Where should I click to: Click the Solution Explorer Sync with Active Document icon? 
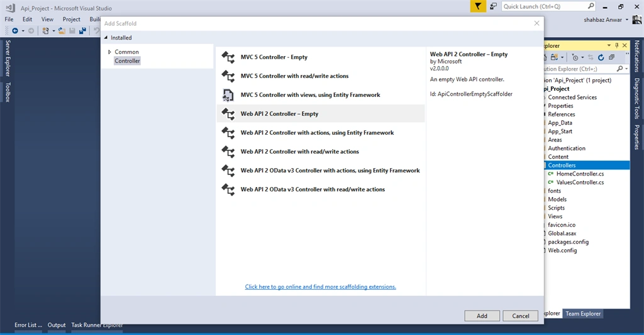591,57
